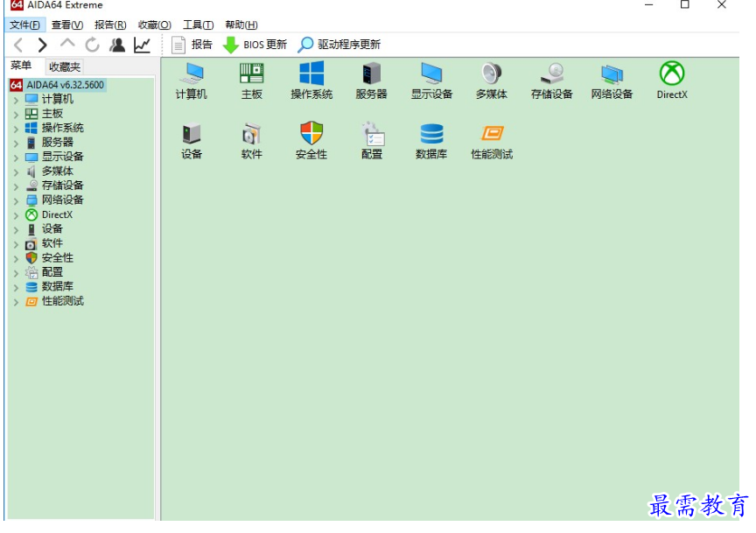Select 性能测试 in the left tree
Screen dimensions: 756x533
pos(63,301)
